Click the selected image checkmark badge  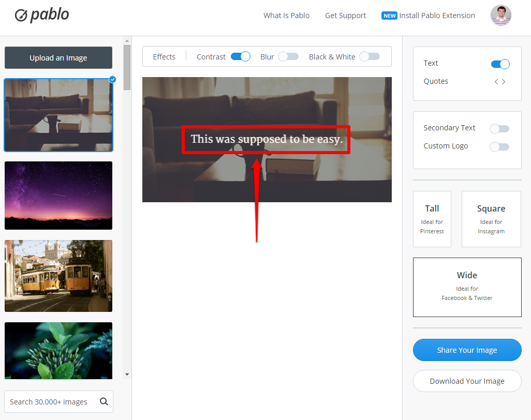[x=112, y=79]
